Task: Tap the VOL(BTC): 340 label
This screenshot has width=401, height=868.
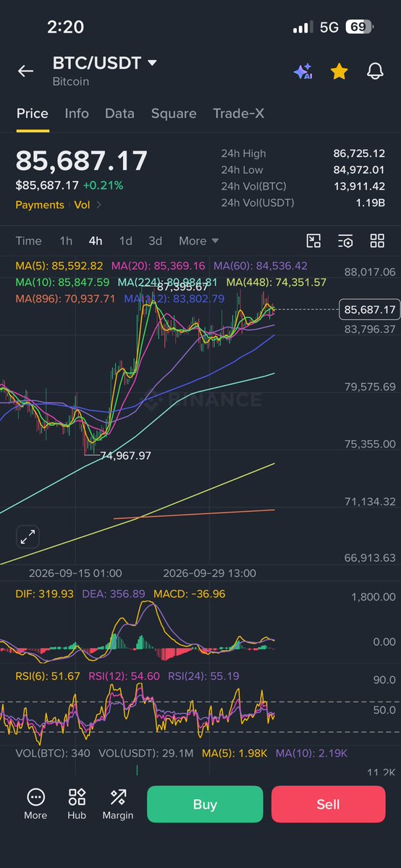Action: click(53, 753)
